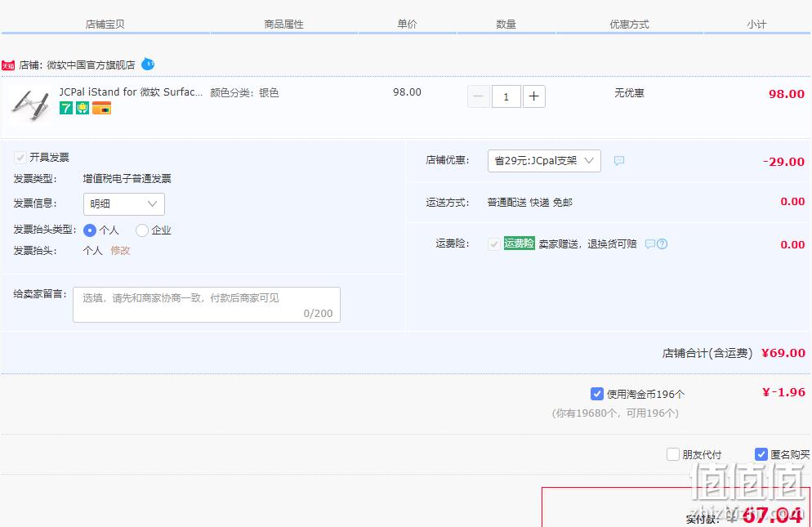Click the -29.00 discount amount
The width and height of the screenshot is (812, 527).
(783, 162)
